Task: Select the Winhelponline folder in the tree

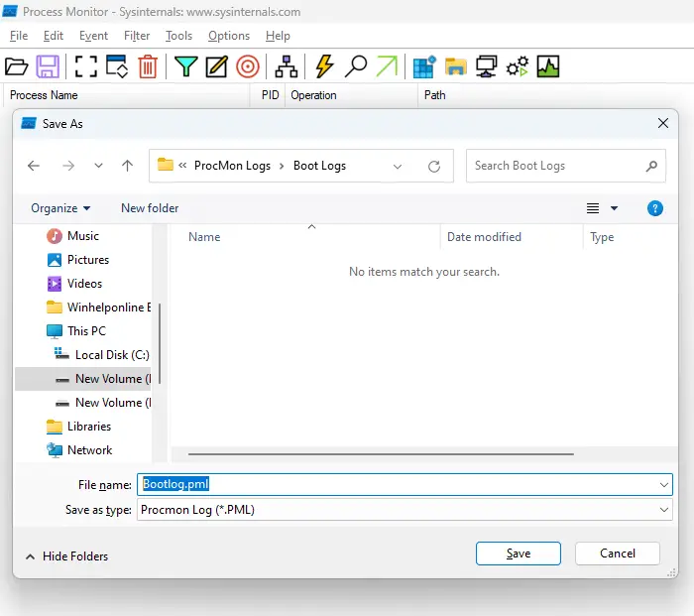Action: tap(98, 308)
